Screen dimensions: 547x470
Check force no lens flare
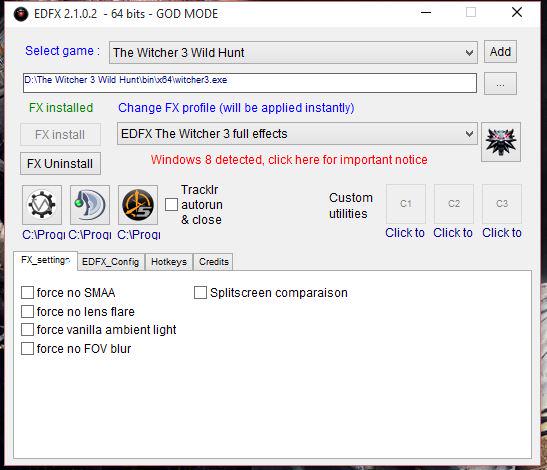click(x=28, y=311)
